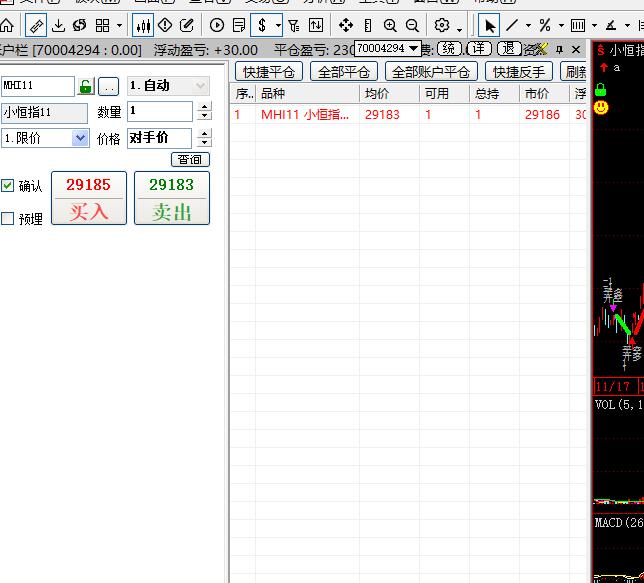Click the 全部平仓 button

(x=343, y=72)
